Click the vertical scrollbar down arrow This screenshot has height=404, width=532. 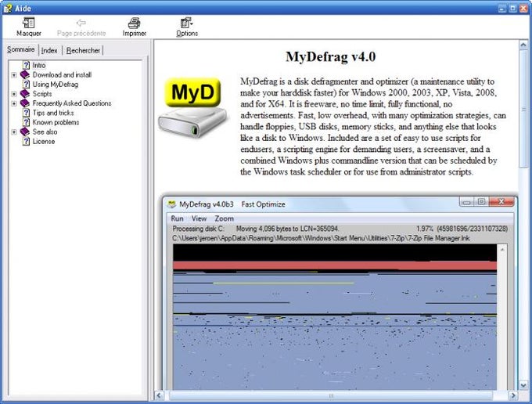coord(523,385)
